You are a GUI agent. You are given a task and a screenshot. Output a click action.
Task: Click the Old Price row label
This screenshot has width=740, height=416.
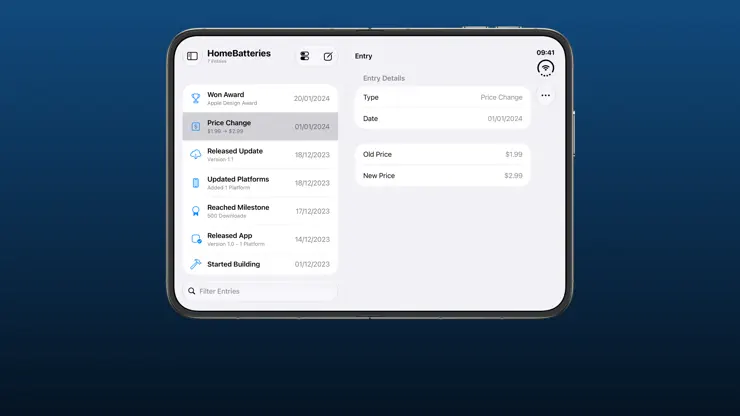(377, 154)
